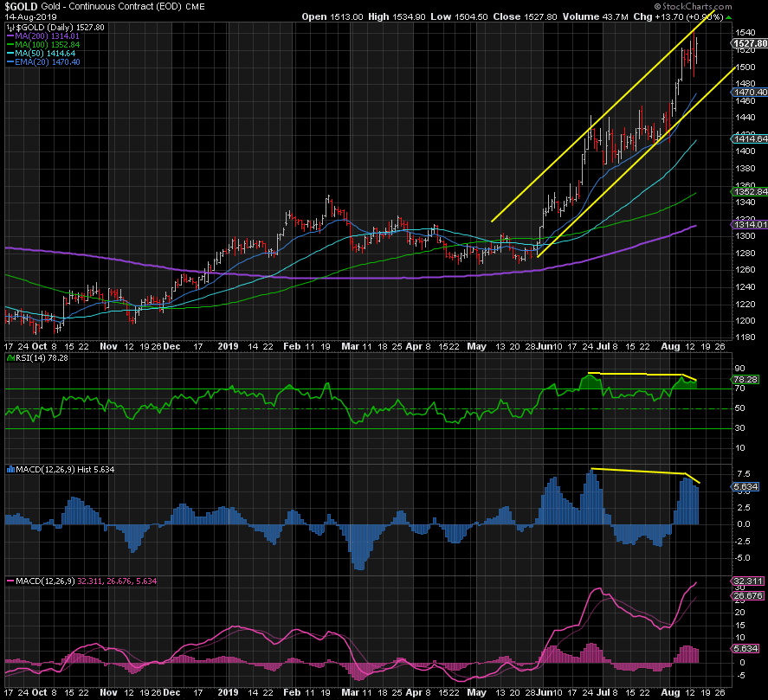Click the 32.311 MACD line value label
This screenshot has height=700, width=768.
pos(746,581)
